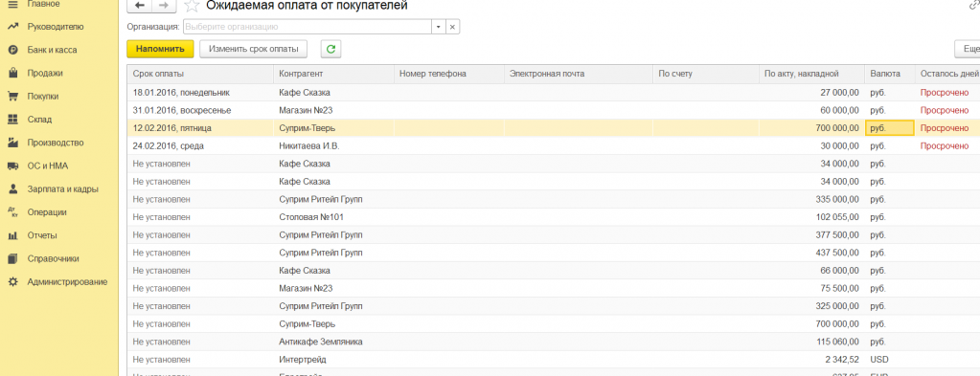
Task: Add page to favorites with star icon
Action: (192, 6)
